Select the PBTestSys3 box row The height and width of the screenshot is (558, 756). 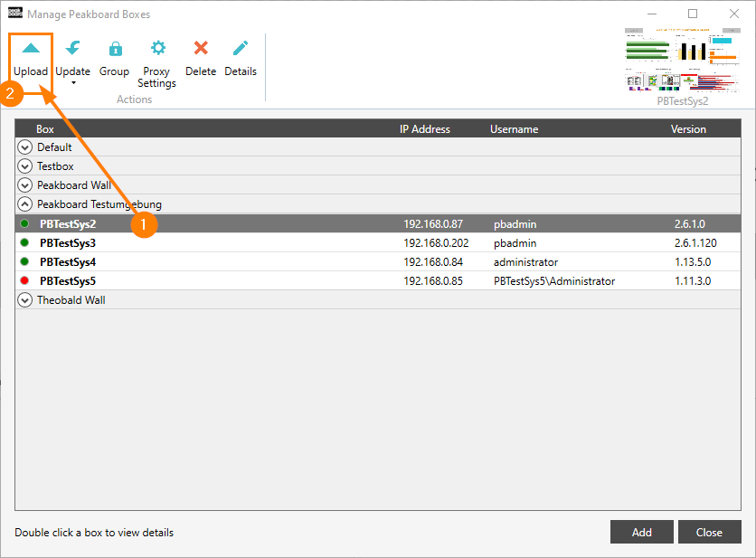[378, 242]
